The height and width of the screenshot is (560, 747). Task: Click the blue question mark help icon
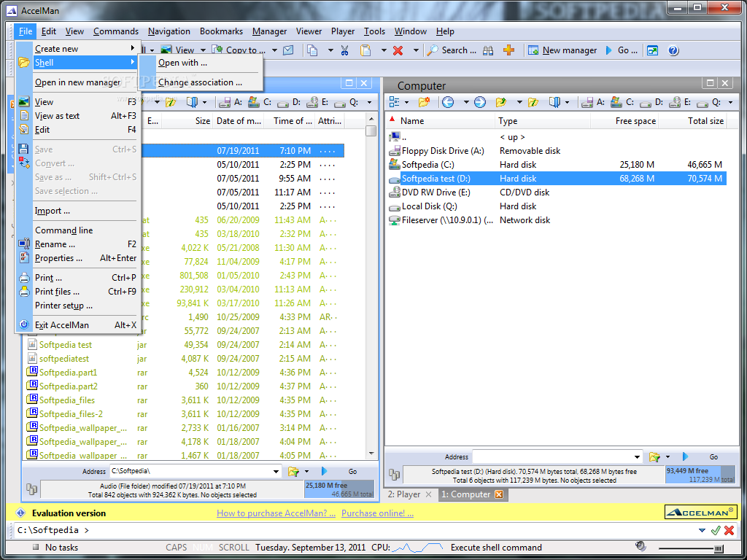pos(673,50)
